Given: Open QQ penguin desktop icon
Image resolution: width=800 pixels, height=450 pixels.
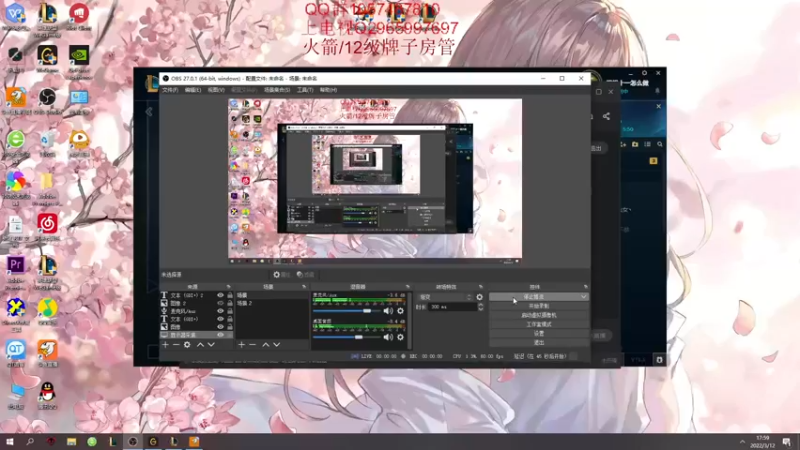Looking at the screenshot, I should coord(47,396).
